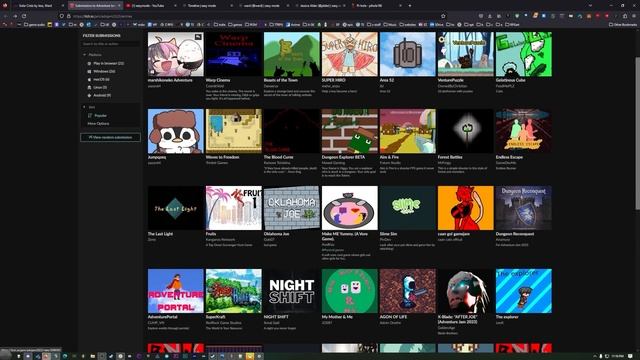Open a new browser tab with plus icon

coord(410,6)
